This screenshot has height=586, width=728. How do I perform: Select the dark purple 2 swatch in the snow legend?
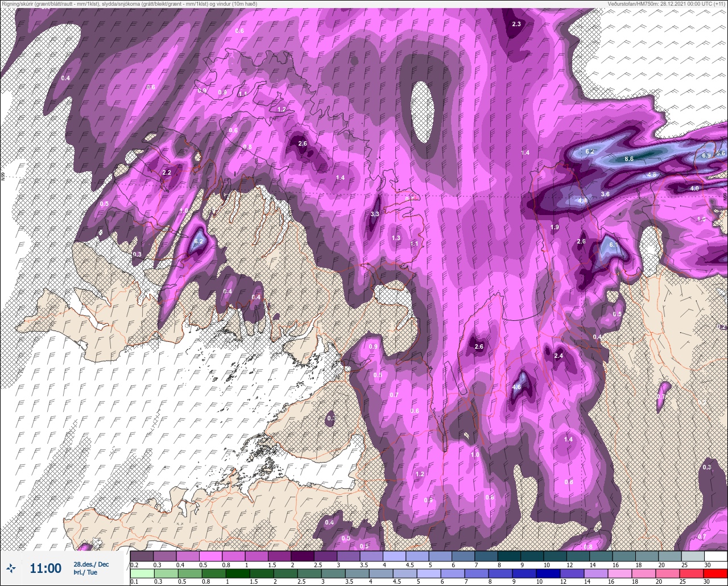(x=303, y=556)
